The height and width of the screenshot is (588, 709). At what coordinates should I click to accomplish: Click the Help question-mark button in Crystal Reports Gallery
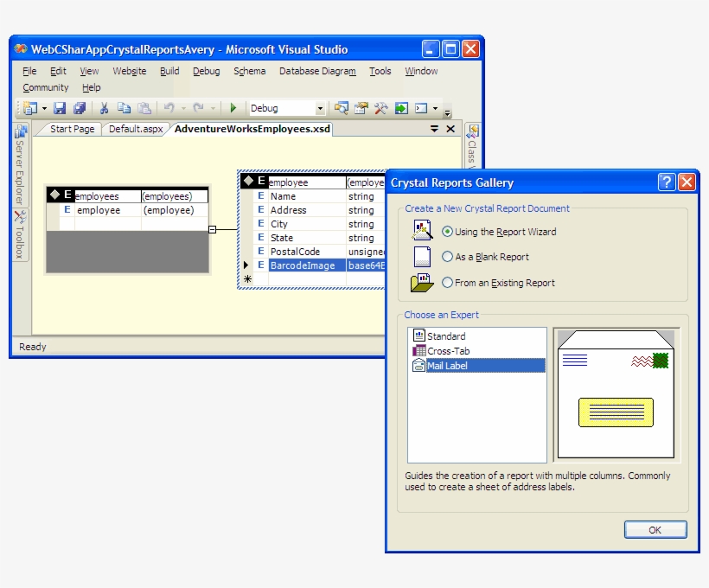[667, 182]
